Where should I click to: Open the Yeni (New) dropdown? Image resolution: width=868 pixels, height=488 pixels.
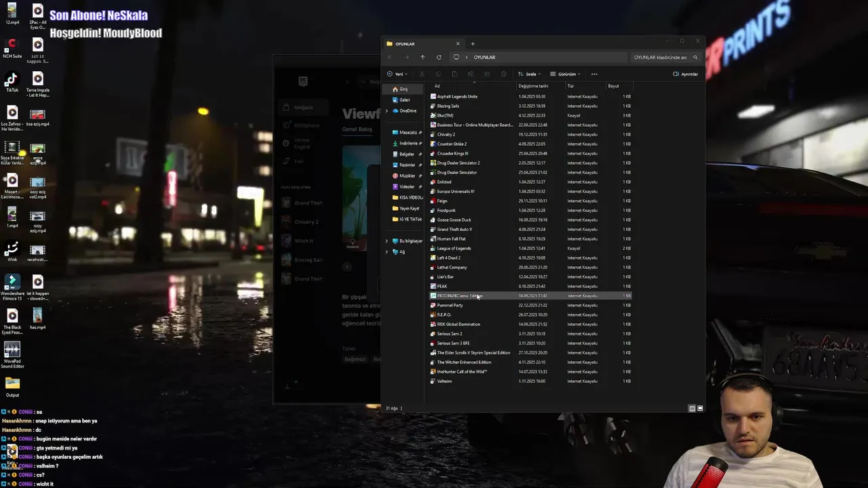[398, 74]
